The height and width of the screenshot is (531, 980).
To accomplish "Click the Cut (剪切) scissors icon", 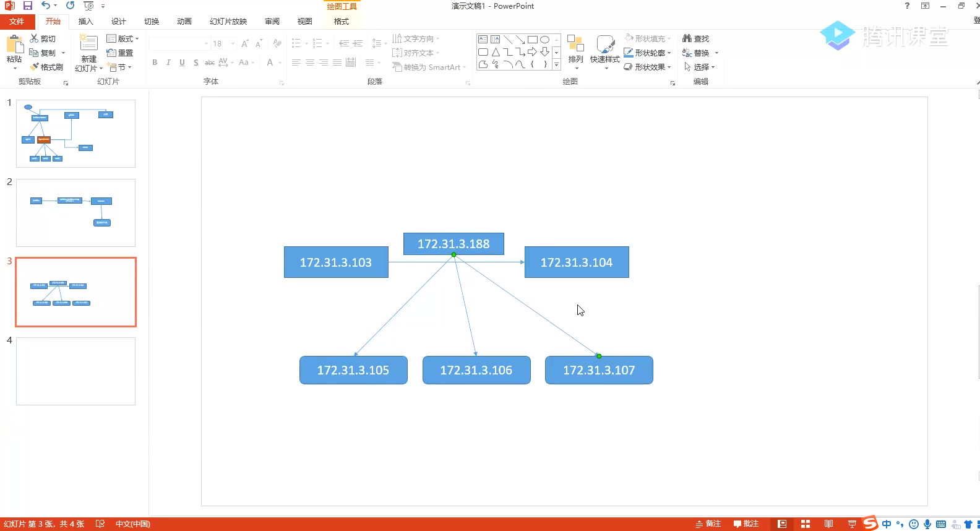I will pyautogui.click(x=35, y=38).
